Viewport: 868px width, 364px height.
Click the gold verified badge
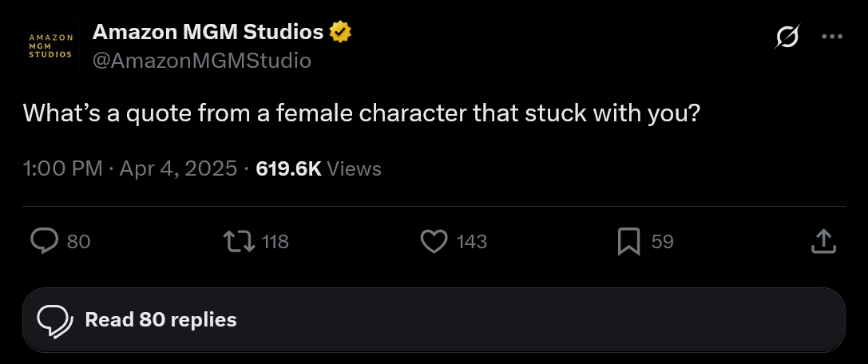tap(342, 33)
